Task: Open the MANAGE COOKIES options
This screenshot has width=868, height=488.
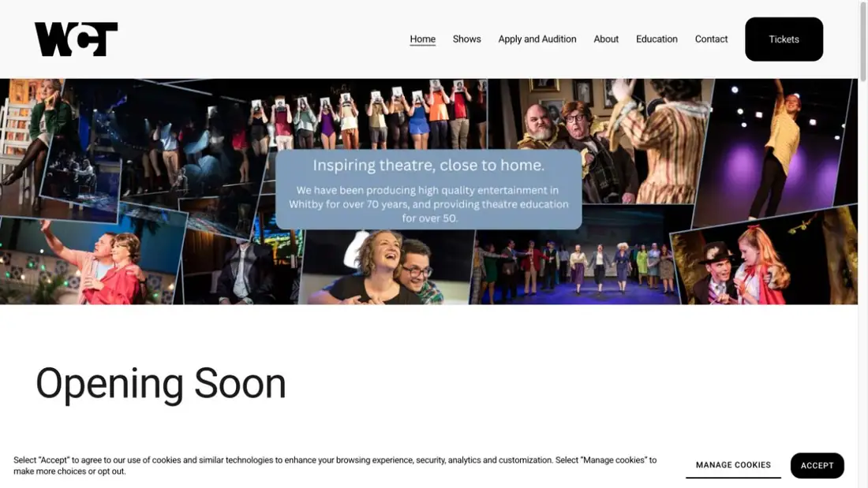Action: (733, 465)
